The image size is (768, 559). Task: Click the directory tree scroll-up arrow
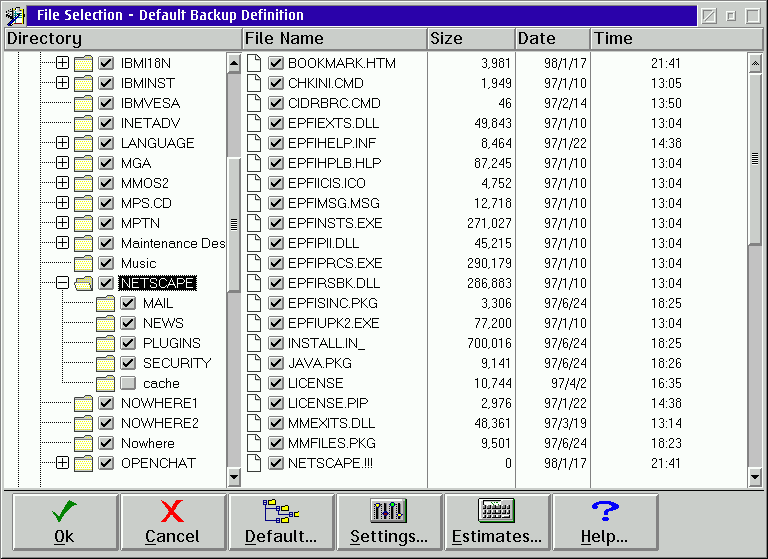pos(234,63)
